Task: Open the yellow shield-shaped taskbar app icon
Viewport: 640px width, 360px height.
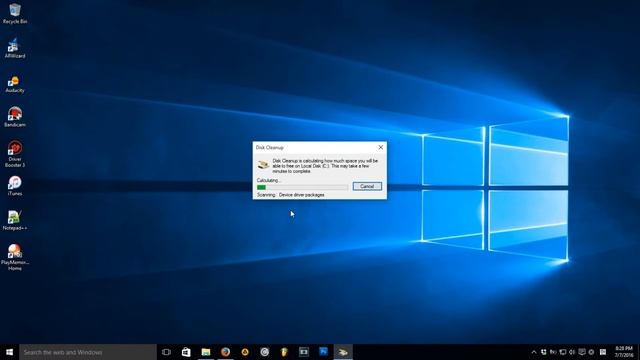Action: click(284, 352)
